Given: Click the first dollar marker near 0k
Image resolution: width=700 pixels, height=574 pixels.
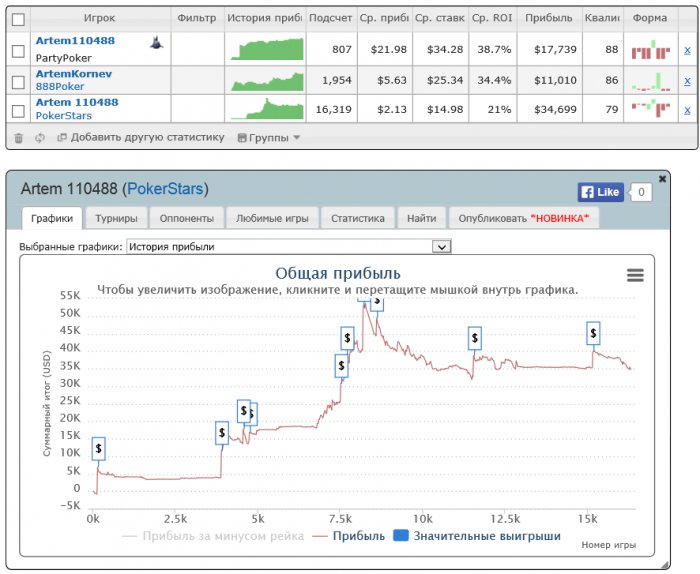Looking at the screenshot, I should click(98, 449).
